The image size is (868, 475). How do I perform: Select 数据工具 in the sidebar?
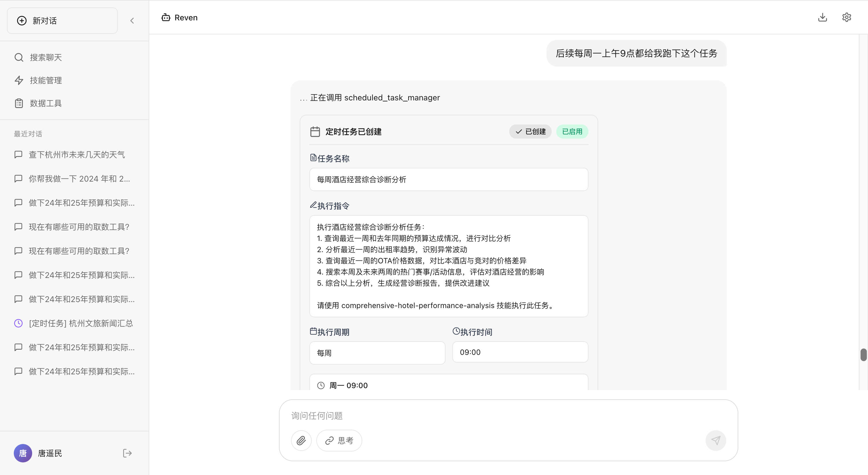pos(45,103)
